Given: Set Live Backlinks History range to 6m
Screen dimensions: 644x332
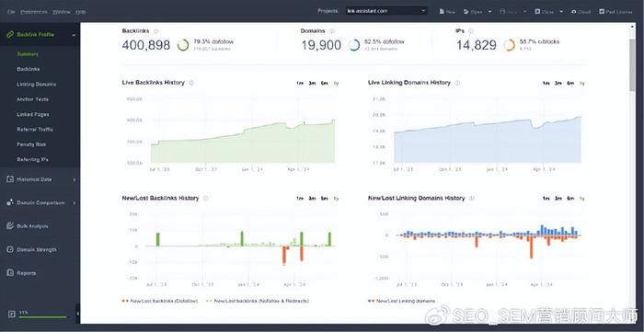Looking at the screenshot, I should [325, 84].
